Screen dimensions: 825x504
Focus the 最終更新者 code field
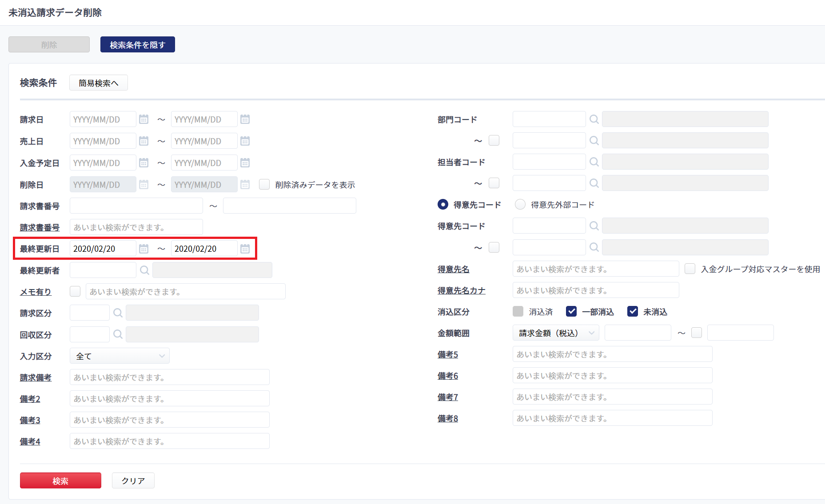click(x=103, y=270)
